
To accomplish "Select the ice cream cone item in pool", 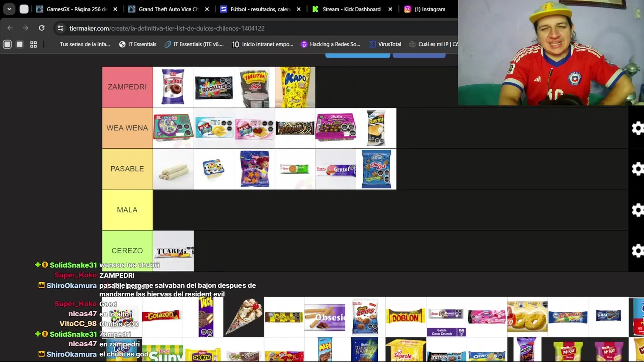I will [244, 316].
